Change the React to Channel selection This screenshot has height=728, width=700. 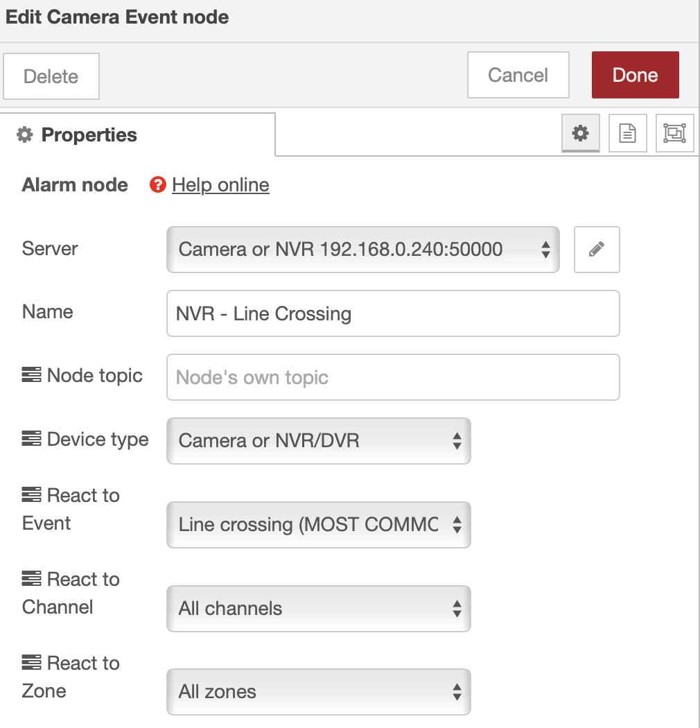click(x=318, y=608)
